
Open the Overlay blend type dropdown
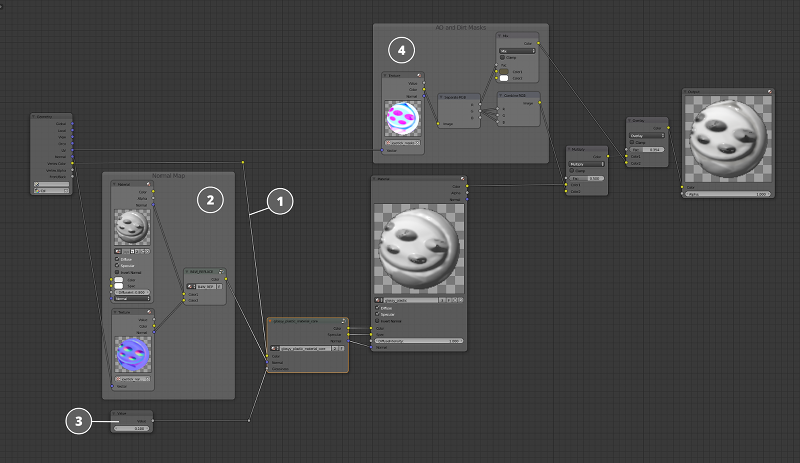point(646,134)
